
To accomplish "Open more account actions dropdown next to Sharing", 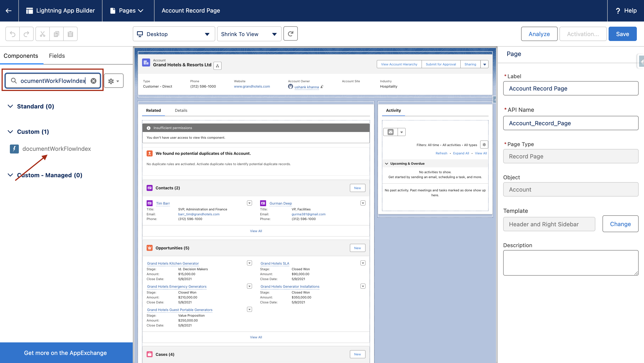I will (x=485, y=64).
